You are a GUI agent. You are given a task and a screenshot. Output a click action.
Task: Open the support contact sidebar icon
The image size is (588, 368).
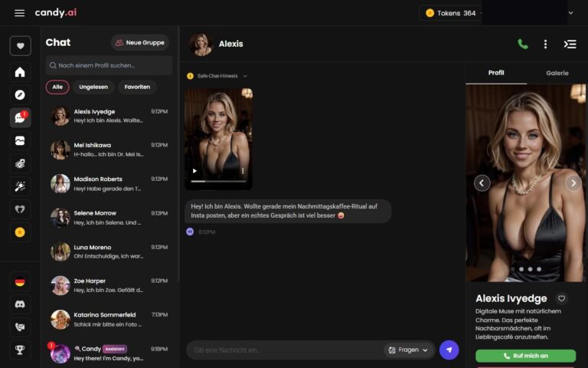pyautogui.click(x=20, y=327)
